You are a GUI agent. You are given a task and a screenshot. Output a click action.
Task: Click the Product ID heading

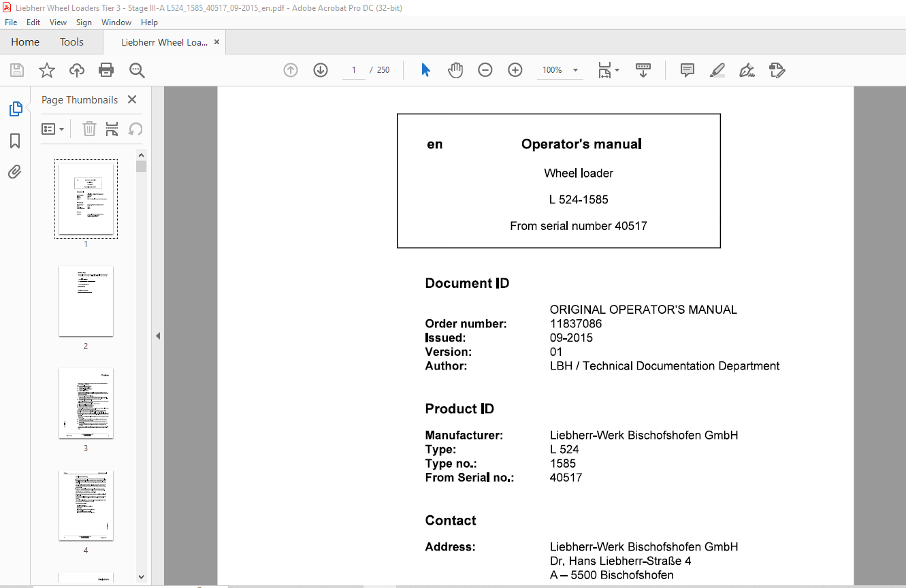[x=459, y=408]
